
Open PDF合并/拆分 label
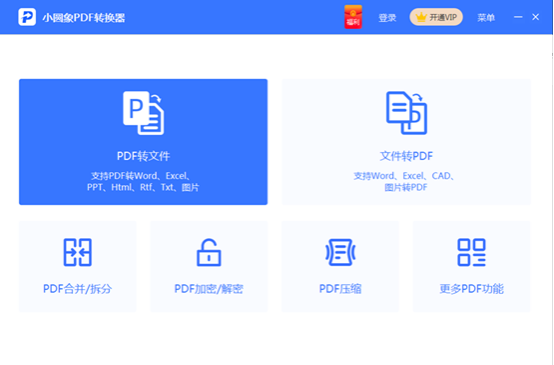click(x=77, y=289)
